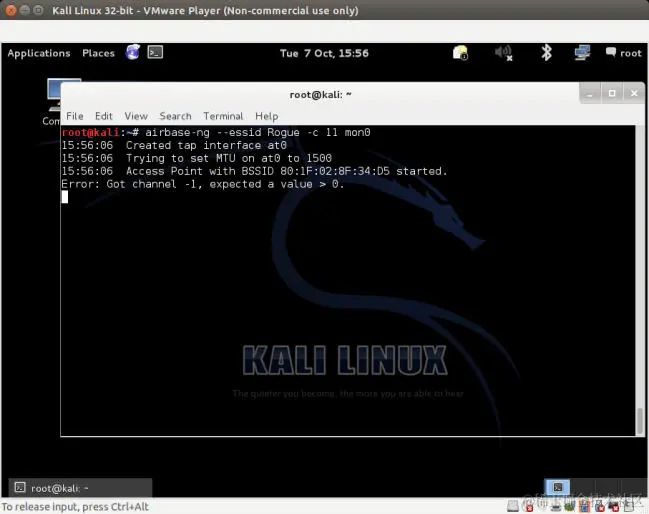This screenshot has height=514, width=649.
Task: Switch to the highlighted active workspace
Action: (x=557, y=487)
